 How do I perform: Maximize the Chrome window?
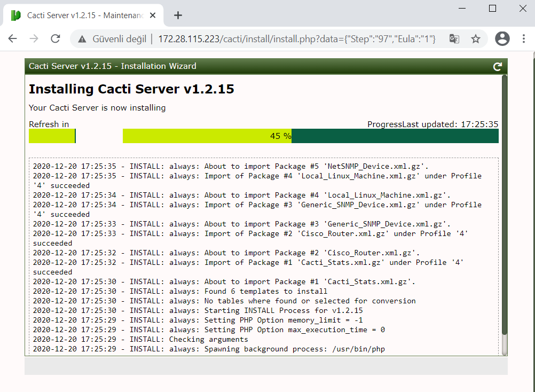[492, 8]
